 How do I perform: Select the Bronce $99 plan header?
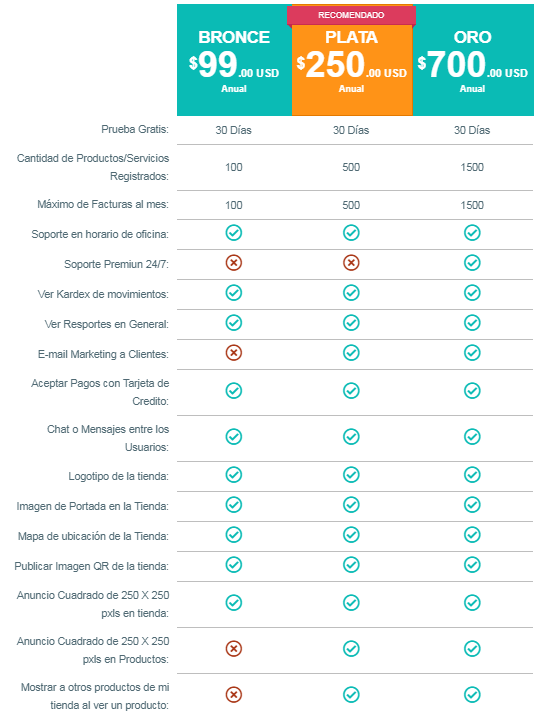pyautogui.click(x=234, y=60)
